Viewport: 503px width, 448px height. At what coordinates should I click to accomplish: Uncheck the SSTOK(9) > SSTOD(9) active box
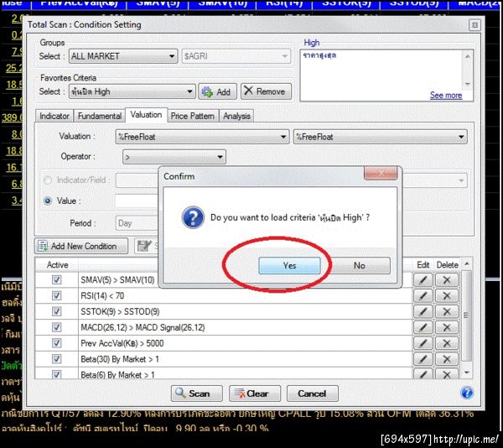click(x=57, y=311)
